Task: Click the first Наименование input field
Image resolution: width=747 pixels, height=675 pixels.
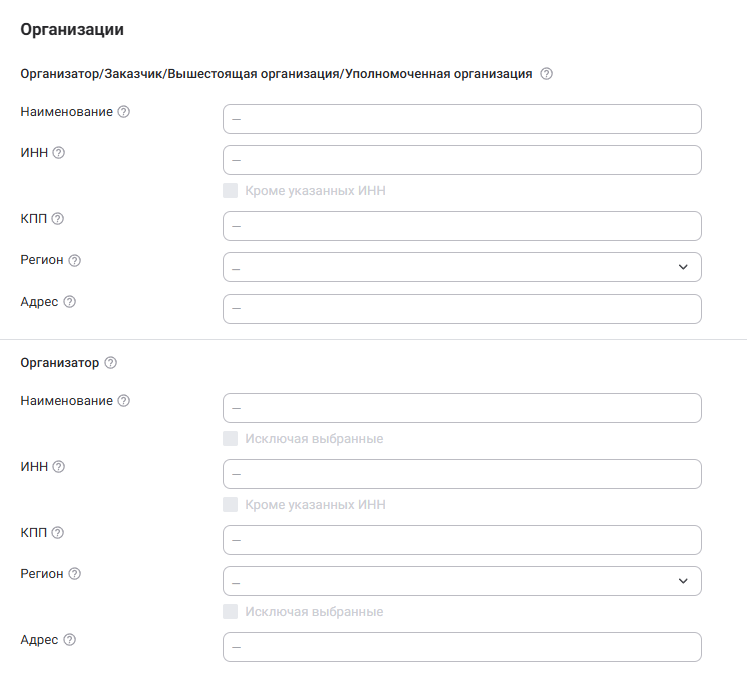Action: pyautogui.click(x=462, y=119)
